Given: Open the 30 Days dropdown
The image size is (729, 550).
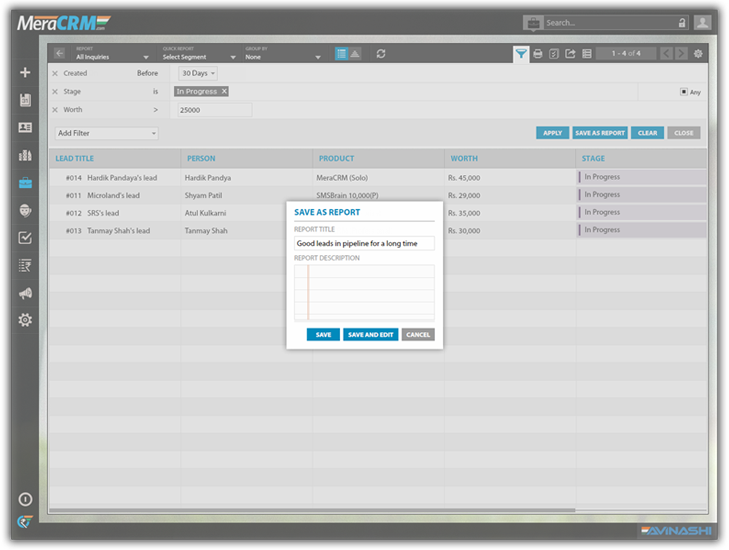Looking at the screenshot, I should 198,73.
